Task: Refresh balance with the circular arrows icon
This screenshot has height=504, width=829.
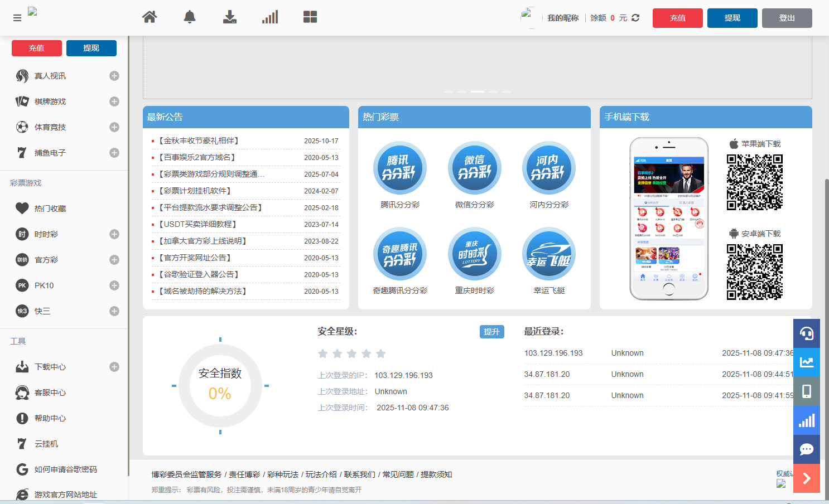Action: [x=635, y=18]
